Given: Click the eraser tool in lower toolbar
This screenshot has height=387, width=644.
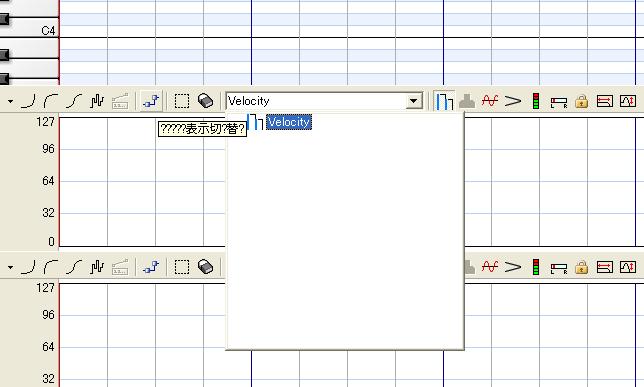Looking at the screenshot, I should click(x=205, y=267).
